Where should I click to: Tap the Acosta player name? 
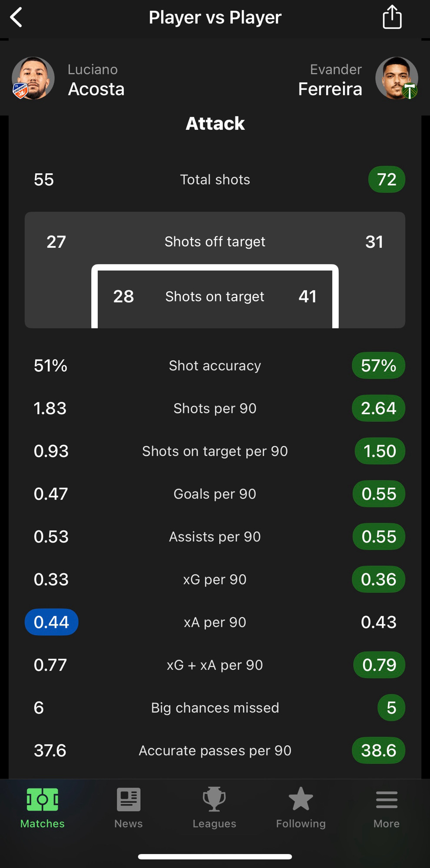pos(96,89)
